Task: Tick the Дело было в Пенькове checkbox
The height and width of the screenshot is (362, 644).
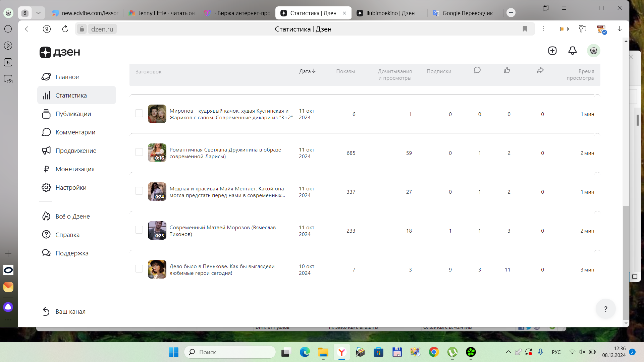Action: tap(139, 269)
